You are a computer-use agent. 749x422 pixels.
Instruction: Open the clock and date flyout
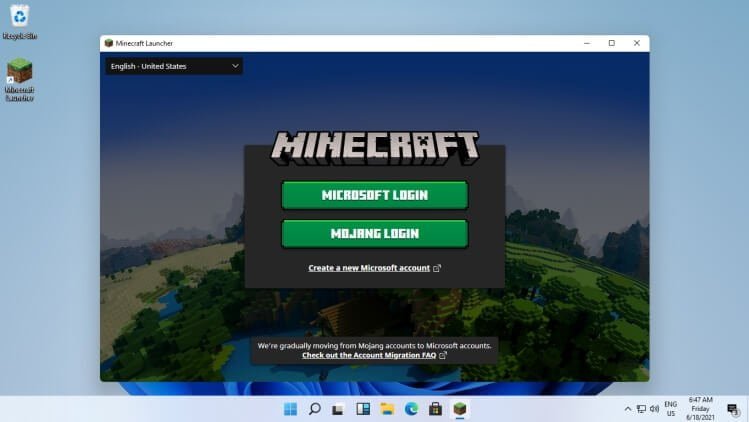pyautogui.click(x=700, y=409)
